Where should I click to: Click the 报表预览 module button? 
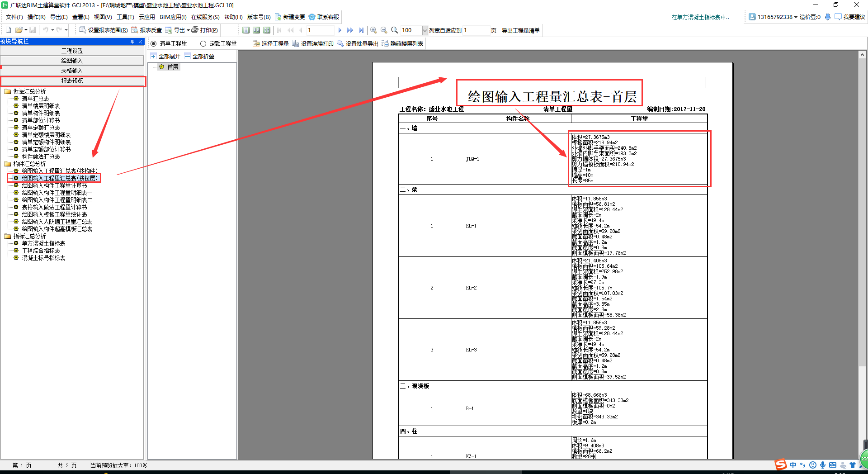tap(72, 81)
